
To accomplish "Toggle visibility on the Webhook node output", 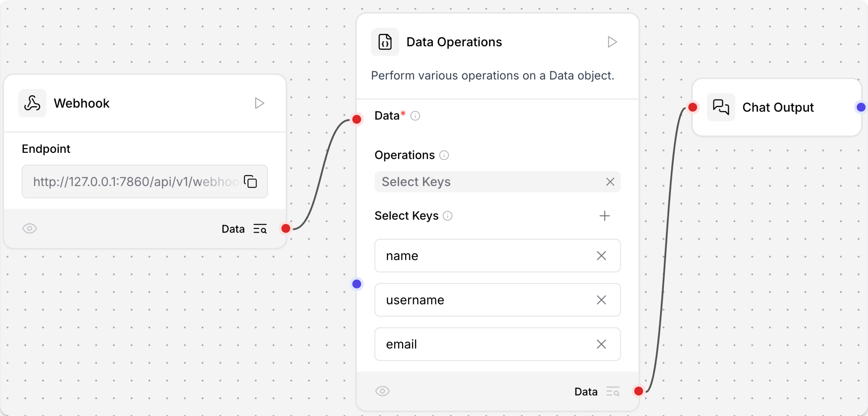I will click(x=29, y=229).
